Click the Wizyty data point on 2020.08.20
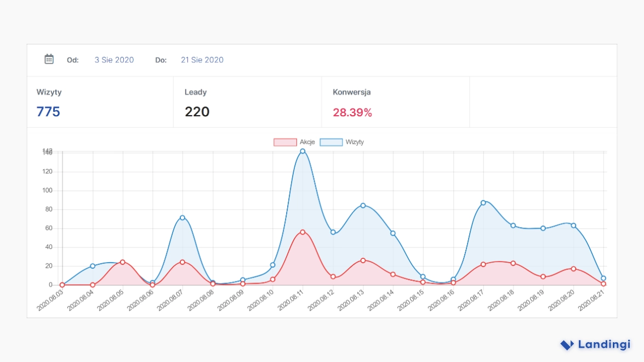 coord(573,225)
